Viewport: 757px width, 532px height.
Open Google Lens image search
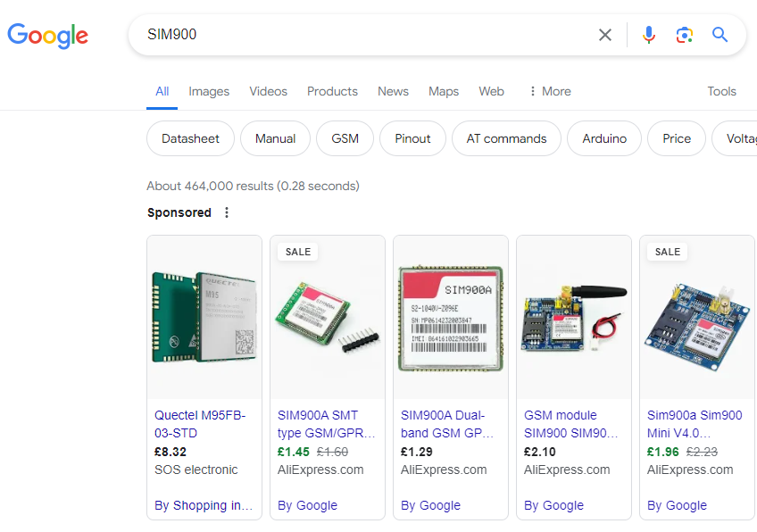pyautogui.click(x=685, y=35)
